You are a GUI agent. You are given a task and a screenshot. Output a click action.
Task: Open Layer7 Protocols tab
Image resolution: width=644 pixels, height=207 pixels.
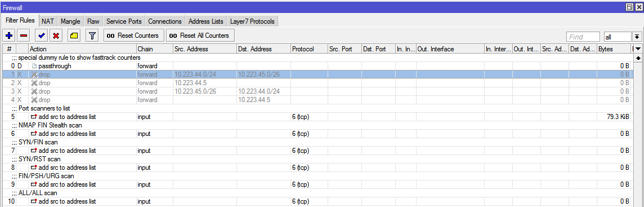(252, 21)
